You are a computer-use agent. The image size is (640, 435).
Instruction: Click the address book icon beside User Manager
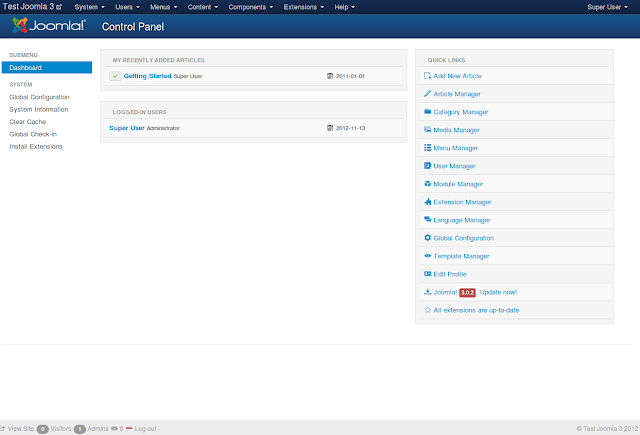[427, 166]
